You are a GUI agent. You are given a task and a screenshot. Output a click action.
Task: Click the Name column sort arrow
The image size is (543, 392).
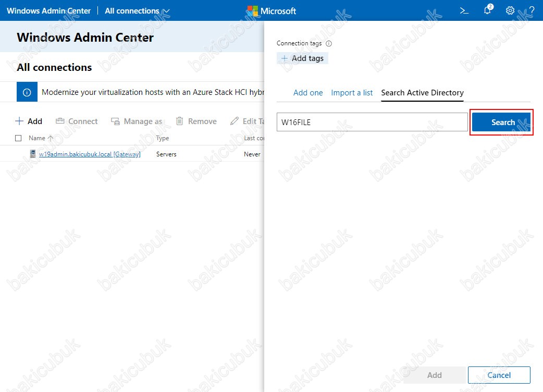click(51, 138)
